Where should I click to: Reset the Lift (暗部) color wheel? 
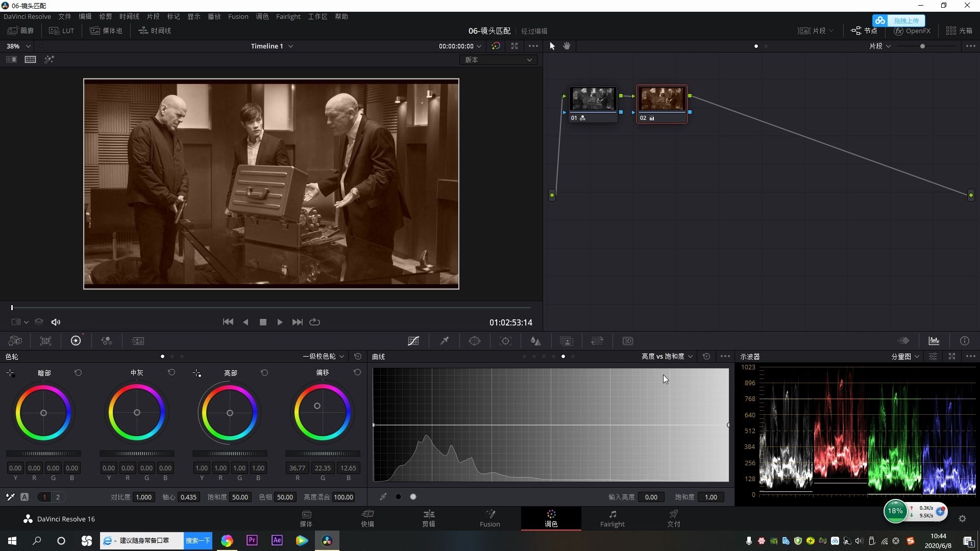pyautogui.click(x=78, y=372)
